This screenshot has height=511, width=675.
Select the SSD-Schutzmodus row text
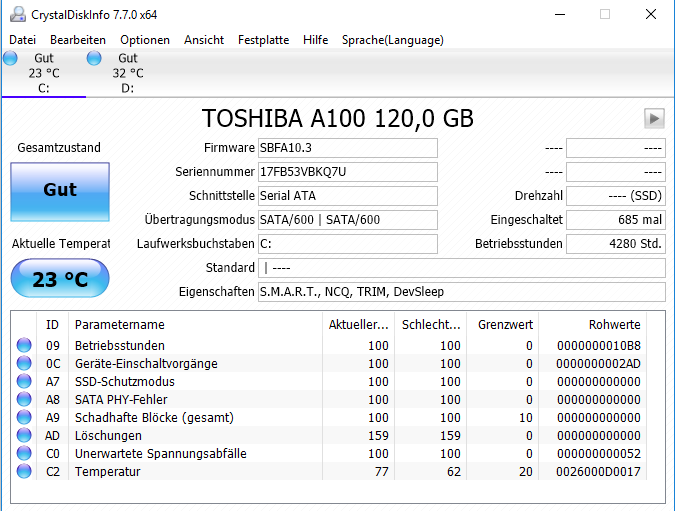tap(125, 382)
